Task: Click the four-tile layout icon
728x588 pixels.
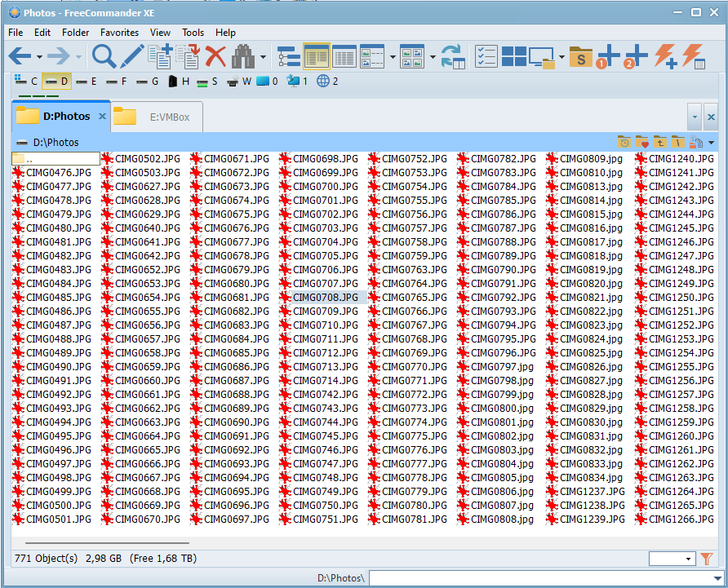Action: [x=514, y=56]
